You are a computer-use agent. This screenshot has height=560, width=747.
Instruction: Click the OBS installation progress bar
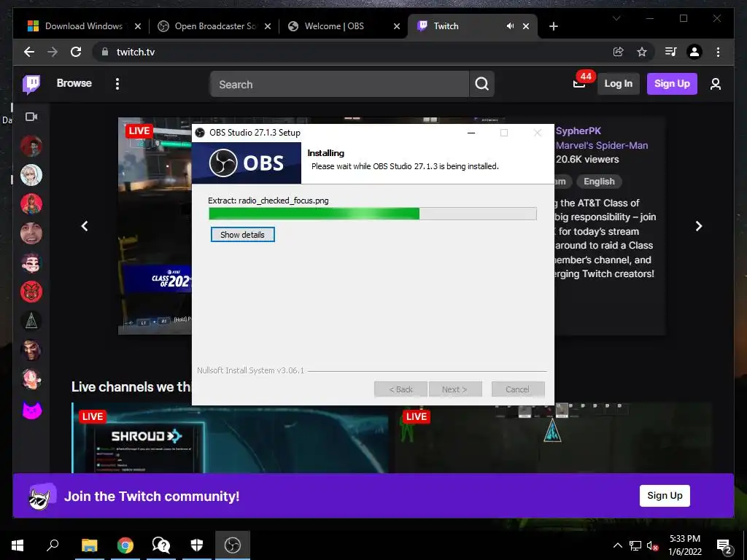tap(373, 214)
